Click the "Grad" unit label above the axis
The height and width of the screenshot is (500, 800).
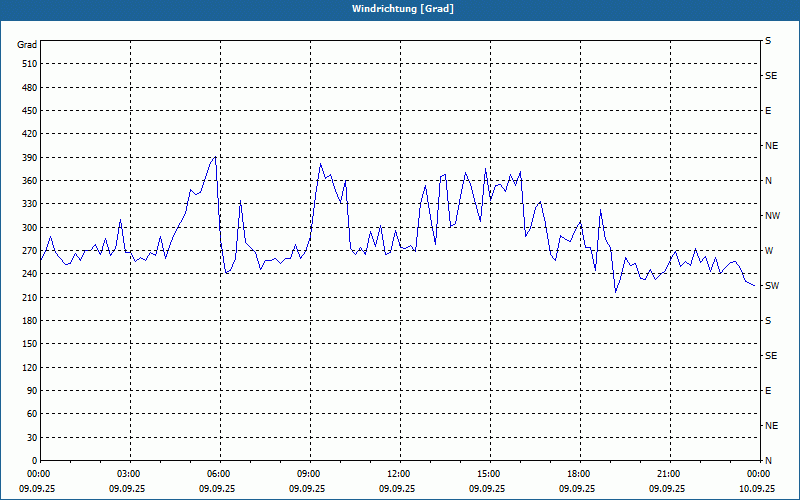(27, 45)
